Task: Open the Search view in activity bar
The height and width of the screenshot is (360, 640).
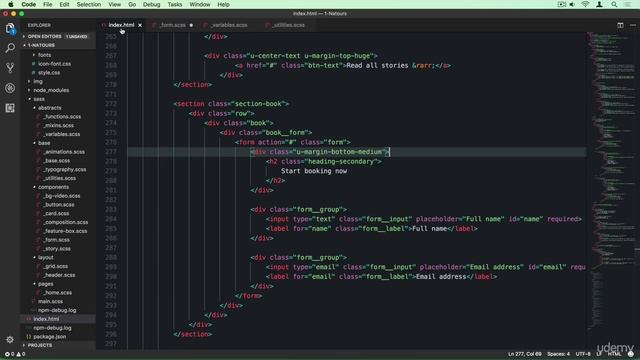Action: coord(10,48)
